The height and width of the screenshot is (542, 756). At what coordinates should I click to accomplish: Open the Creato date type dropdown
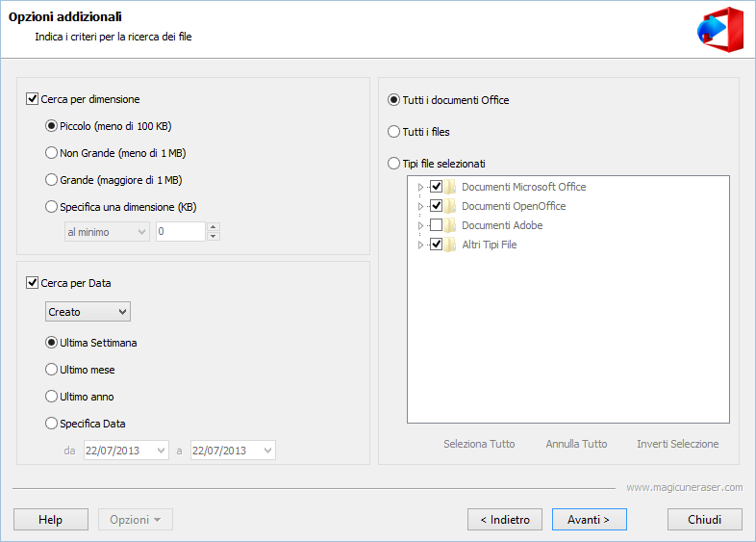(x=88, y=312)
